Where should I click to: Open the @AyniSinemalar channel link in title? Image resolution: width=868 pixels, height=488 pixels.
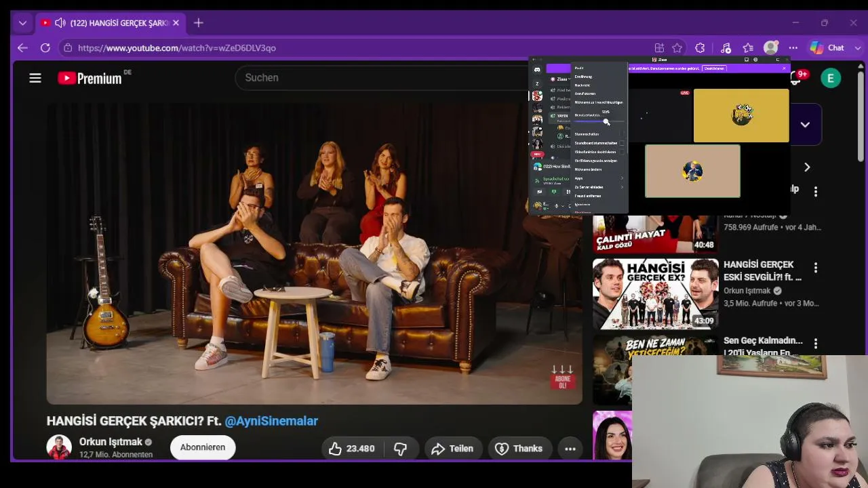271,421
